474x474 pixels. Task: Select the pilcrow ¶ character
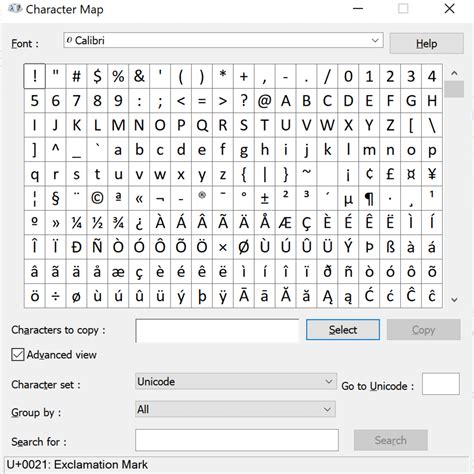pyautogui.click(x=369, y=198)
